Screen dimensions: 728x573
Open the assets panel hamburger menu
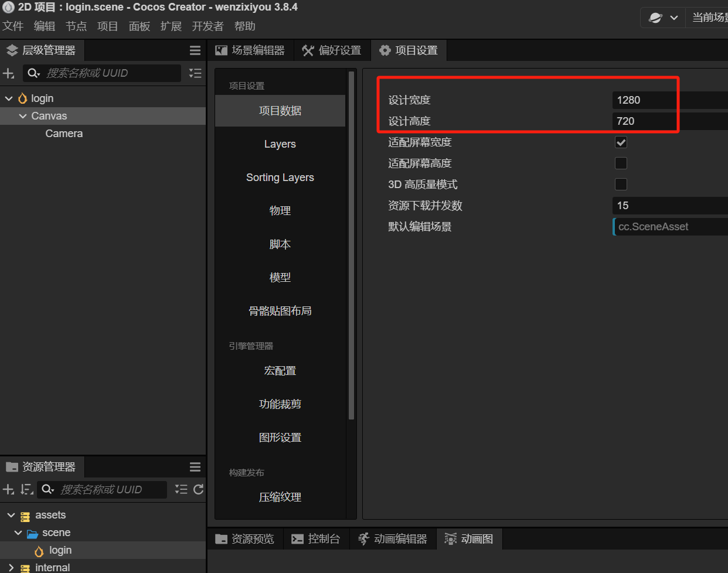coord(195,467)
